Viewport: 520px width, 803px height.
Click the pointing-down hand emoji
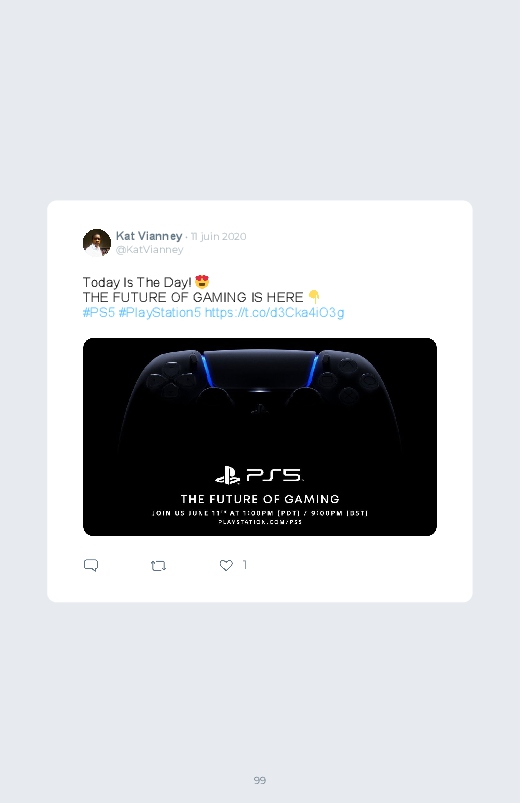pyautogui.click(x=314, y=297)
